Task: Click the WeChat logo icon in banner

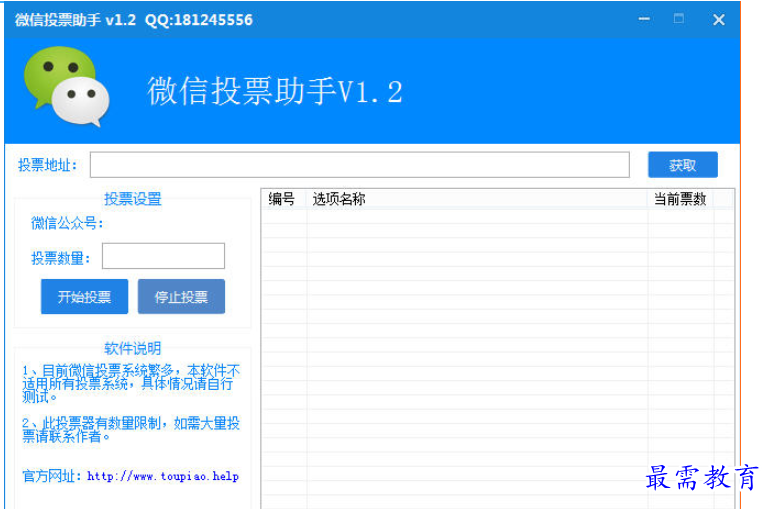Action: pos(67,87)
